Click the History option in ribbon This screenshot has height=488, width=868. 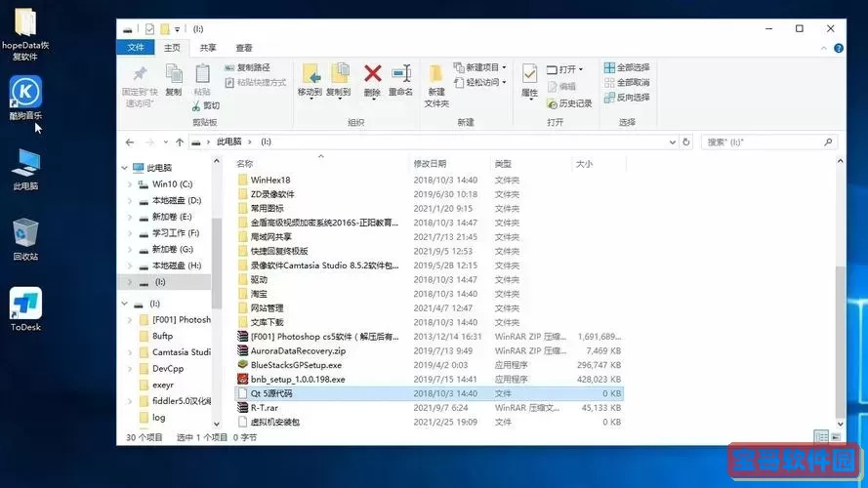[x=569, y=103]
